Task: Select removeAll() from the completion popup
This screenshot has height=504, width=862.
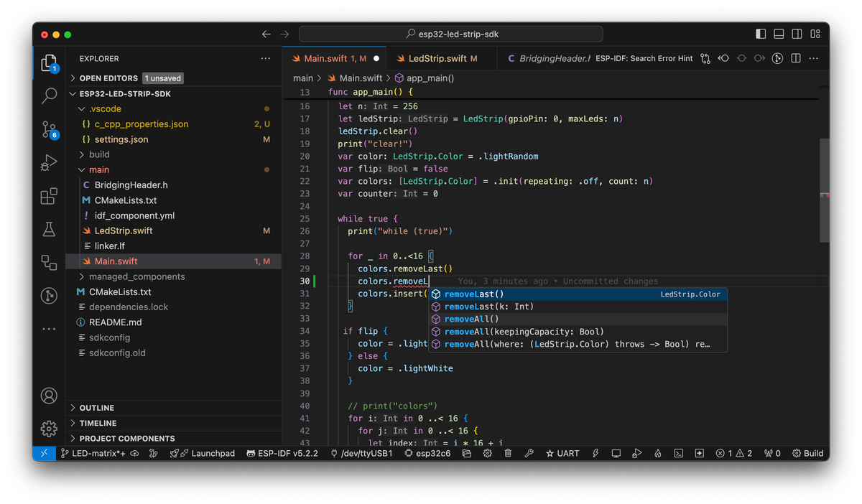Action: [x=472, y=319]
